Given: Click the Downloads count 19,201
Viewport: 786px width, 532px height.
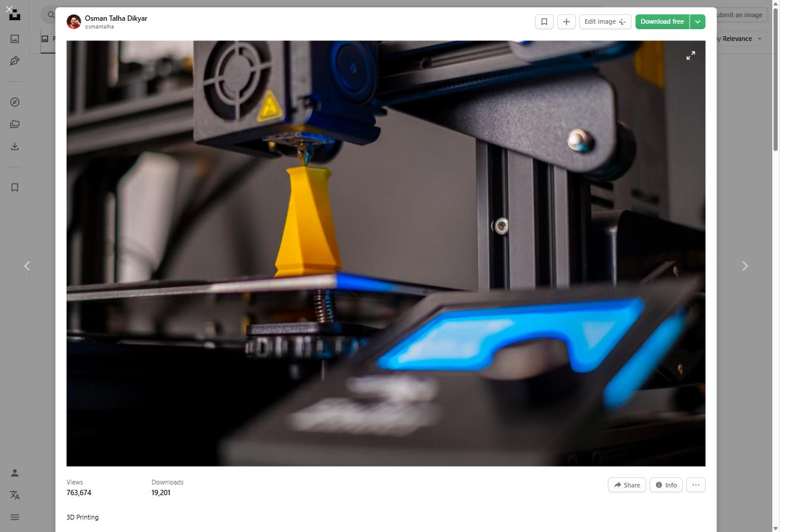Looking at the screenshot, I should click(161, 493).
